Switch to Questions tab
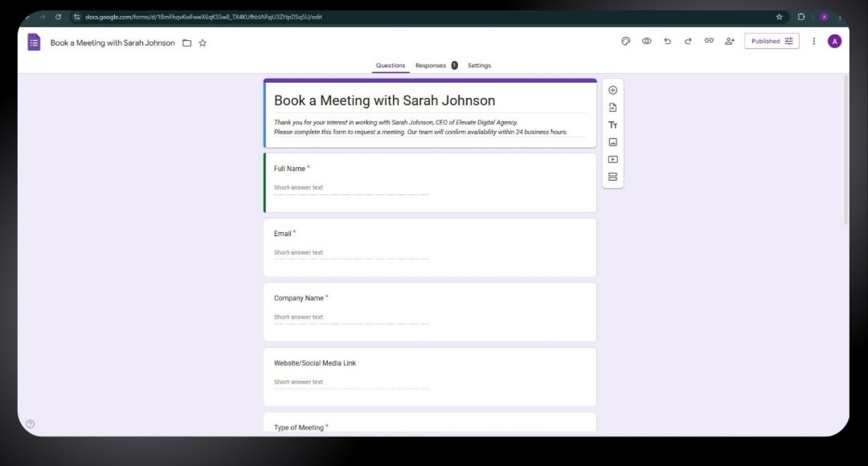This screenshot has height=466, width=868. click(x=391, y=65)
